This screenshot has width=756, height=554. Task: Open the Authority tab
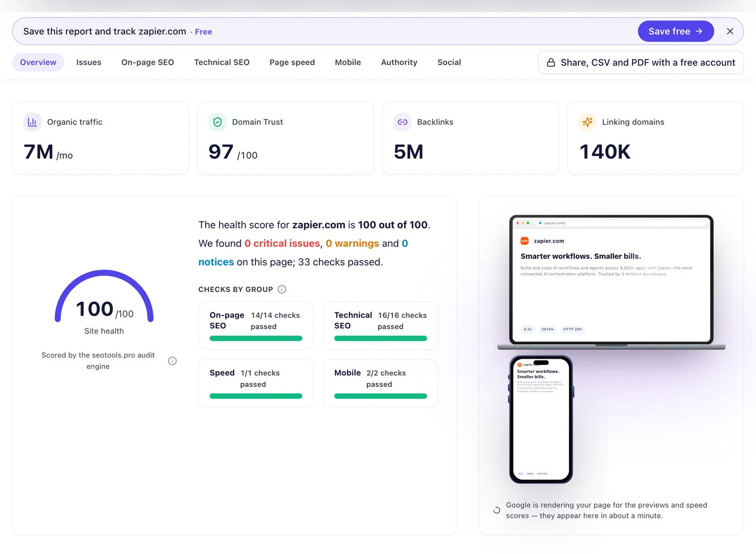tap(399, 62)
